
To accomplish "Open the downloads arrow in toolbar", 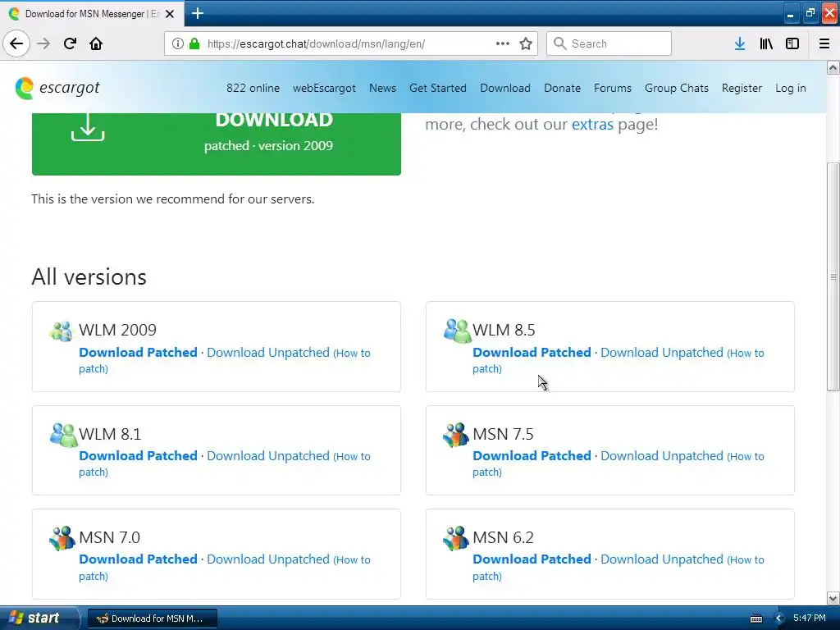I will click(740, 43).
